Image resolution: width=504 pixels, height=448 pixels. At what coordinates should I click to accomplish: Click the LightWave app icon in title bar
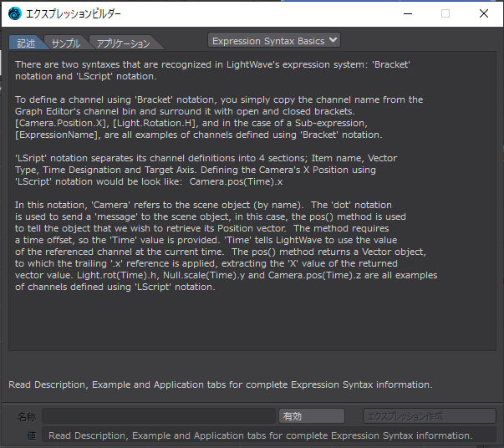[x=14, y=14]
